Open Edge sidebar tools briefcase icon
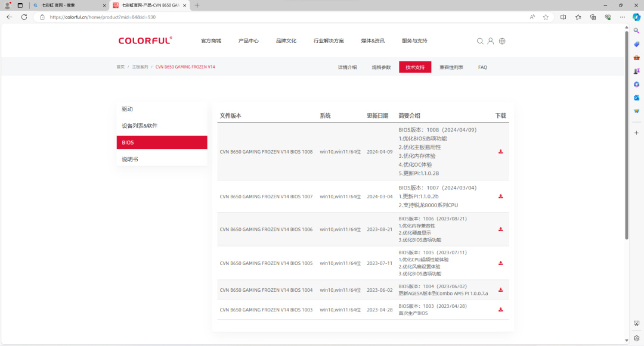 [636, 58]
